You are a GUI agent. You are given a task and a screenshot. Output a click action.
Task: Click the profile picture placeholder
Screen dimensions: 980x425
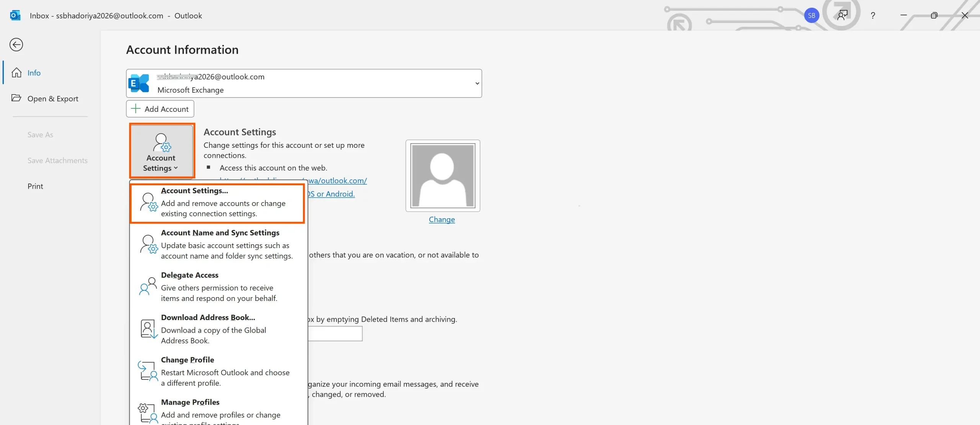click(443, 176)
